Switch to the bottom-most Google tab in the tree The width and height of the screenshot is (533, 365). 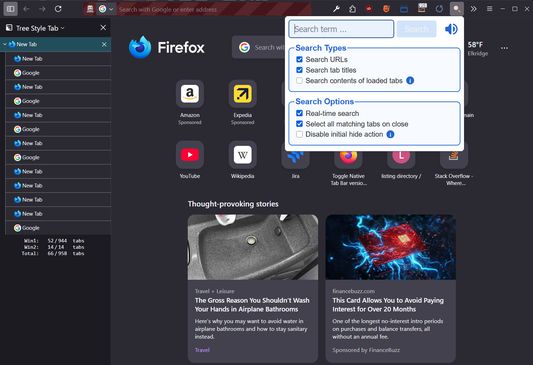[58, 228]
